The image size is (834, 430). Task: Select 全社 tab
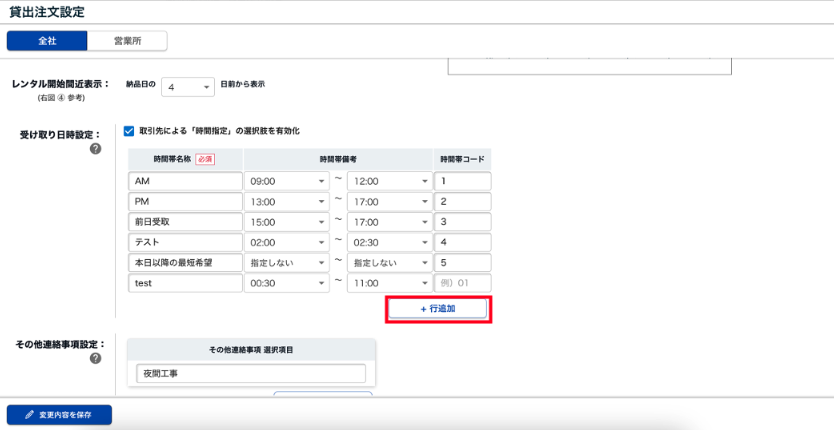pyautogui.click(x=47, y=41)
